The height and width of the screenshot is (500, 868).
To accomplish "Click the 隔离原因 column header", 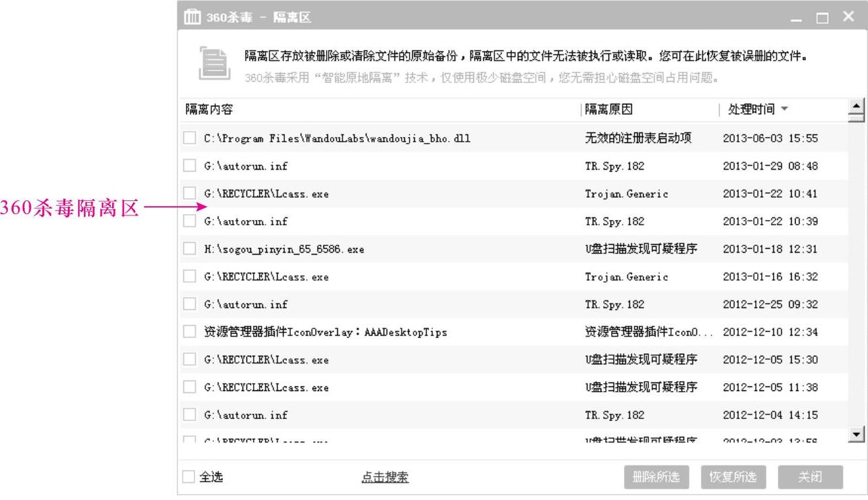I will click(608, 109).
